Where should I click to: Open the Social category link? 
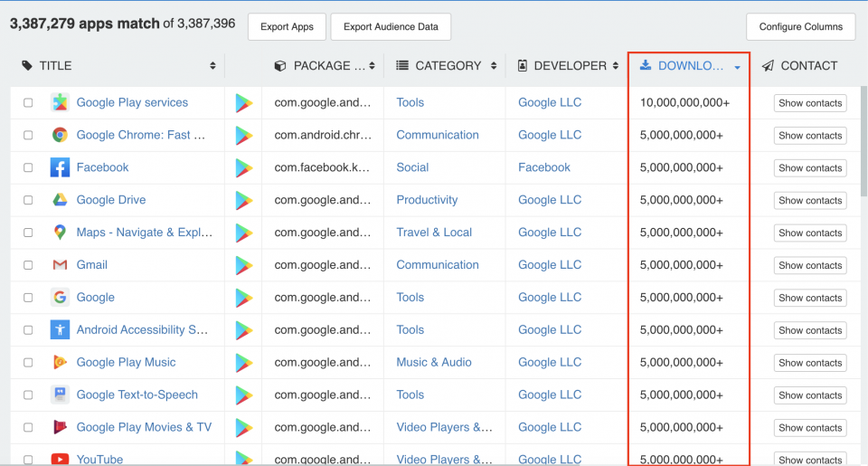[x=412, y=167]
